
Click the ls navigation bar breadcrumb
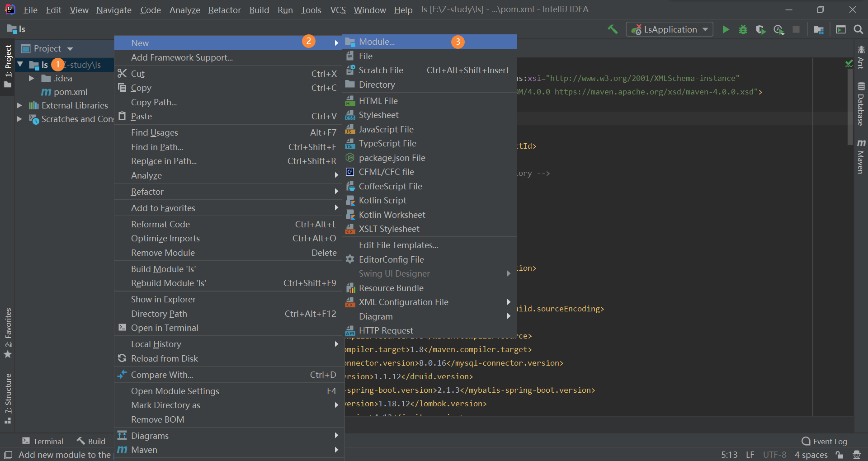17,29
